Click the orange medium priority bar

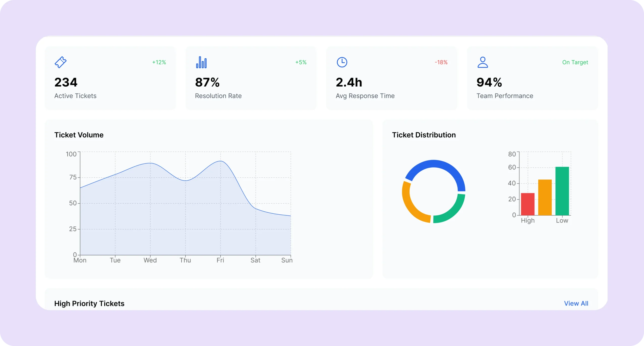coord(545,197)
